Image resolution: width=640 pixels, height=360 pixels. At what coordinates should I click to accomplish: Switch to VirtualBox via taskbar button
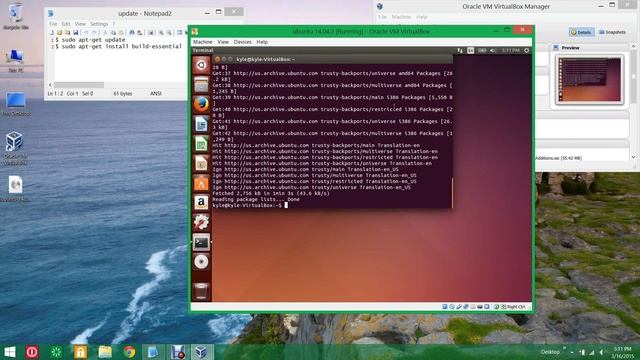[202, 352]
